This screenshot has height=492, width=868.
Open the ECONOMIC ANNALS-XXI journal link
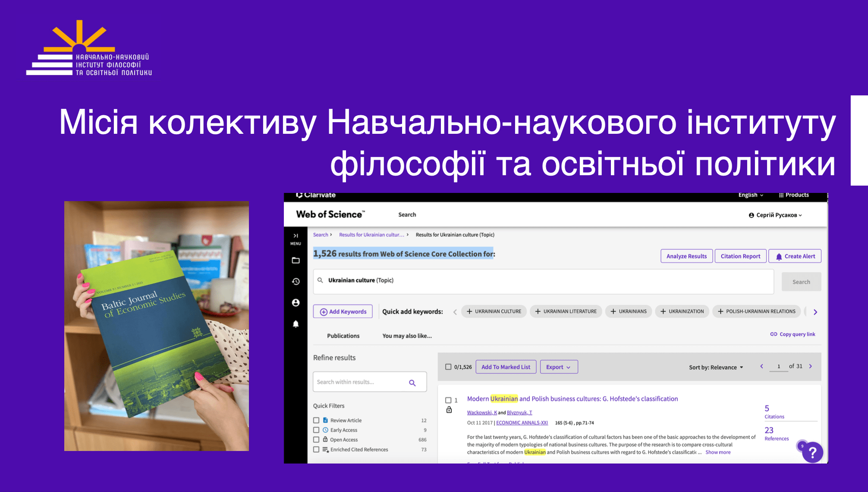click(x=522, y=423)
